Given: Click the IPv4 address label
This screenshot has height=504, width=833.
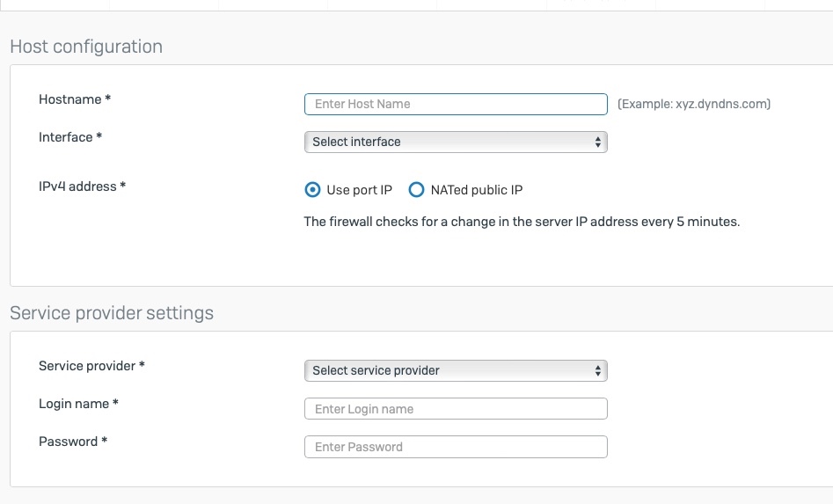Looking at the screenshot, I should (82, 186).
